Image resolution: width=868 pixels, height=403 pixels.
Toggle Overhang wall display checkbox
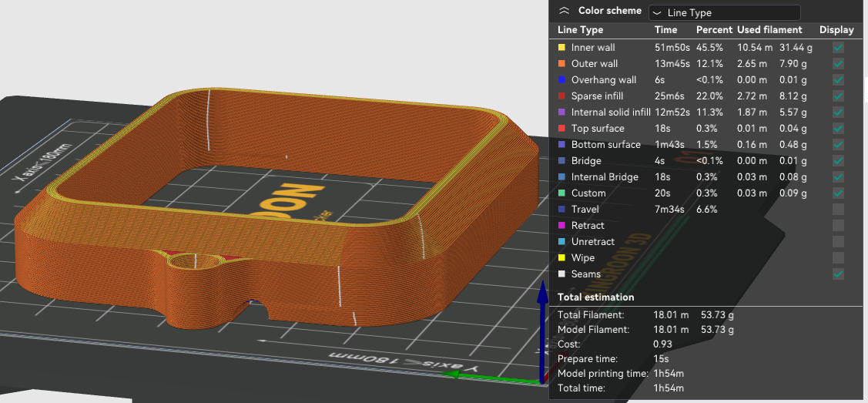[x=838, y=79]
